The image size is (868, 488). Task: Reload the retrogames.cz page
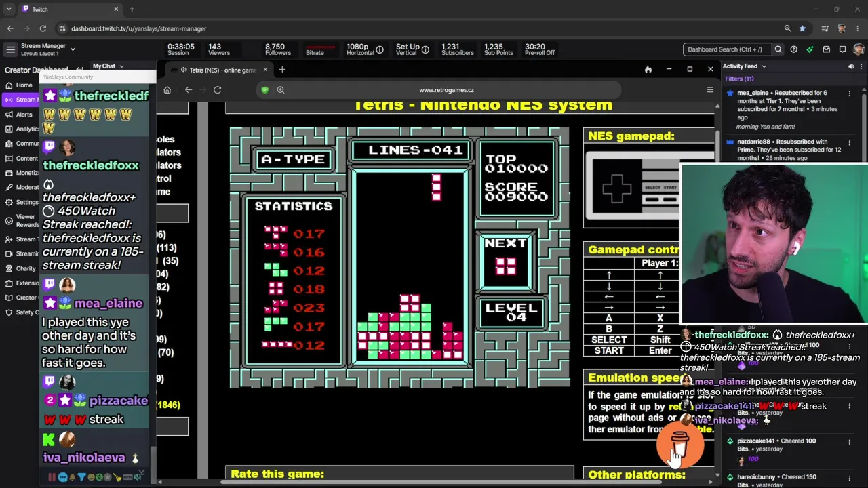(x=217, y=90)
